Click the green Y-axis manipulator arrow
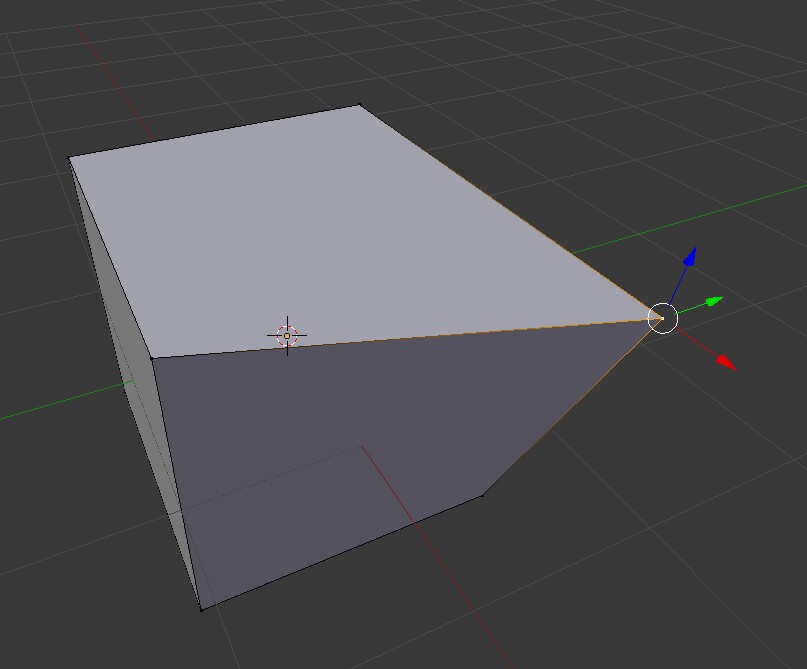 [714, 301]
